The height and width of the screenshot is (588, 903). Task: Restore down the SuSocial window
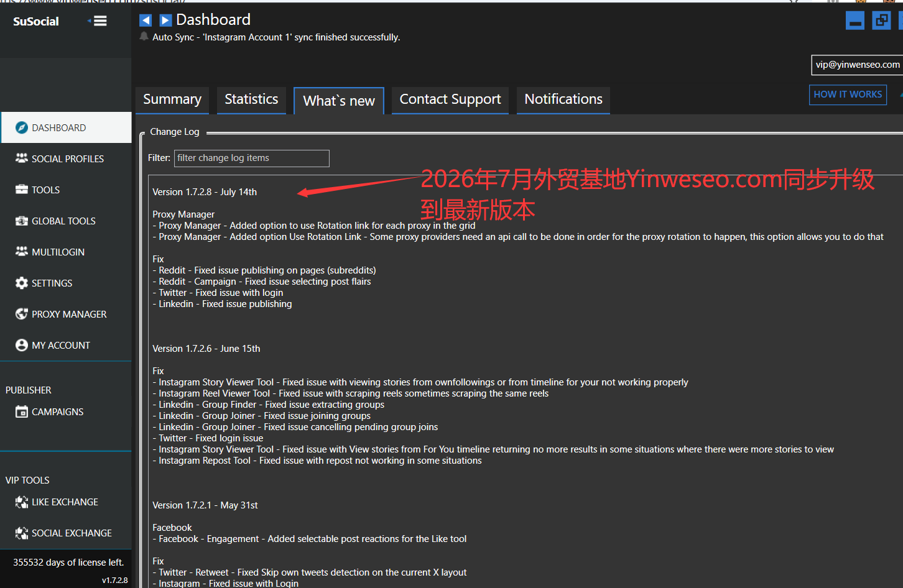click(882, 21)
